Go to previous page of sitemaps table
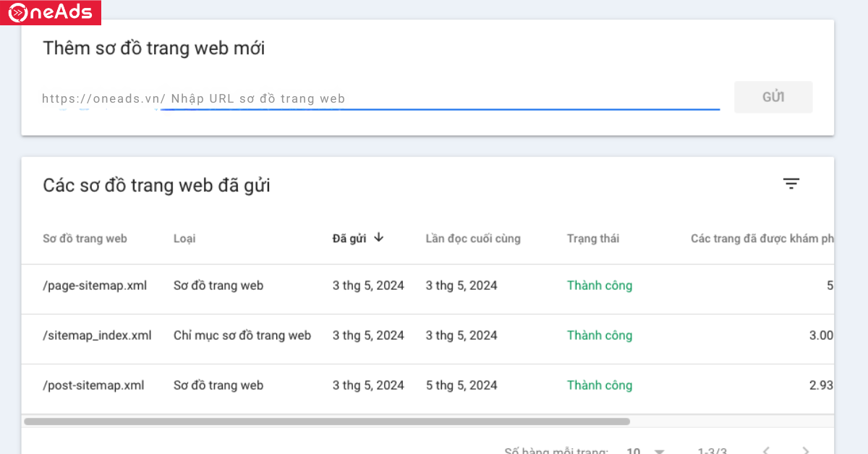Screen dimensions: 868x454 tap(766, 450)
